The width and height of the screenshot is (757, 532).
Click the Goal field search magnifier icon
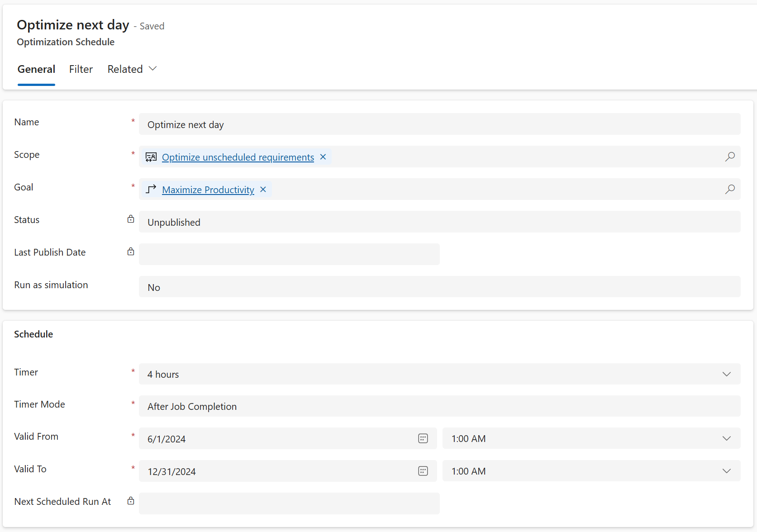pyautogui.click(x=729, y=190)
